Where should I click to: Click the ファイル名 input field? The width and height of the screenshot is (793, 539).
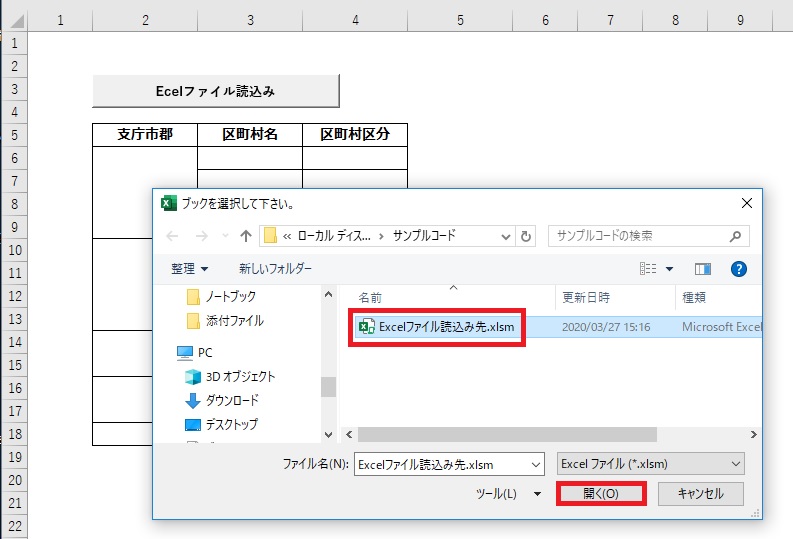[x=449, y=464]
